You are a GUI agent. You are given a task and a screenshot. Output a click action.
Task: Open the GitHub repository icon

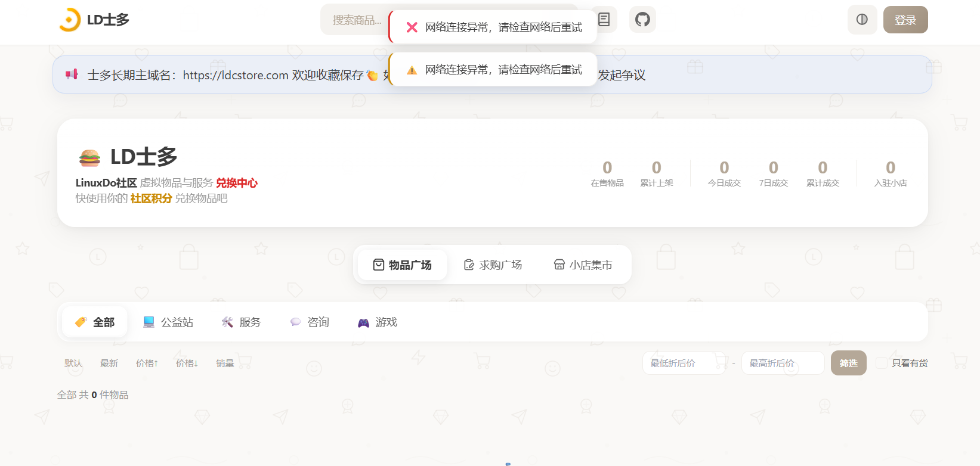[x=642, y=20]
